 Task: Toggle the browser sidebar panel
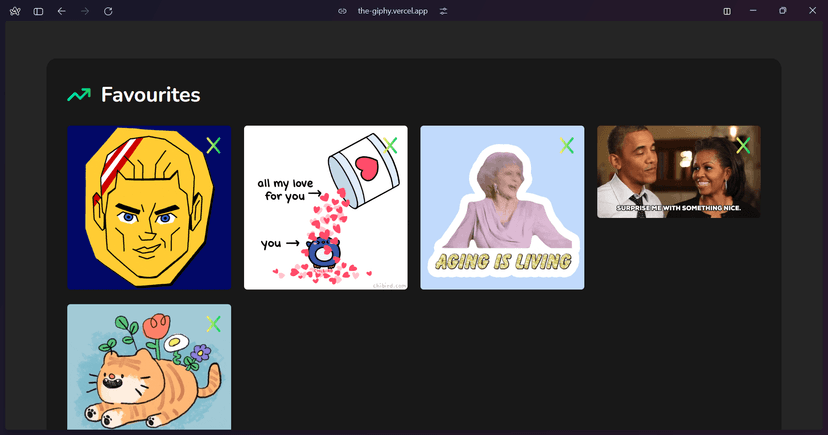[x=39, y=11]
